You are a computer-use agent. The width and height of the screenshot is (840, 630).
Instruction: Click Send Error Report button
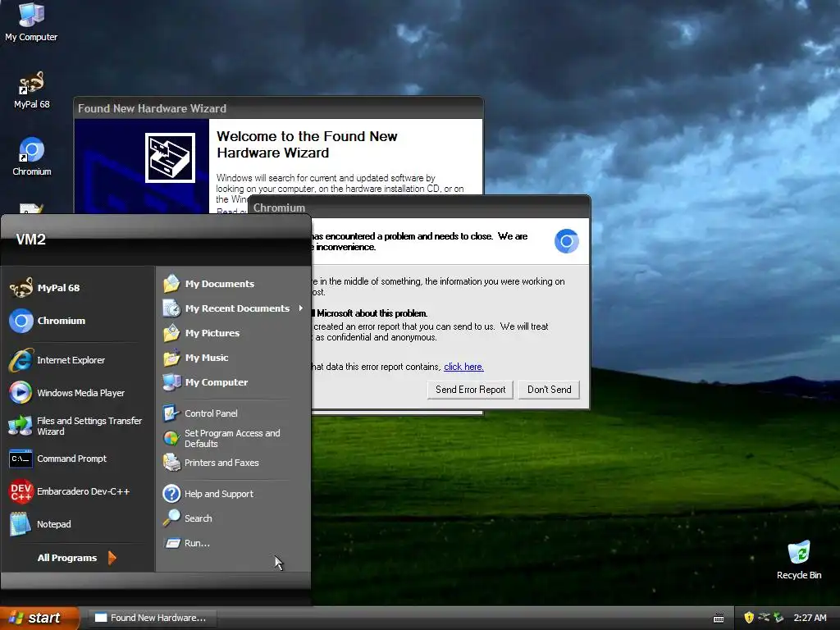pos(470,390)
